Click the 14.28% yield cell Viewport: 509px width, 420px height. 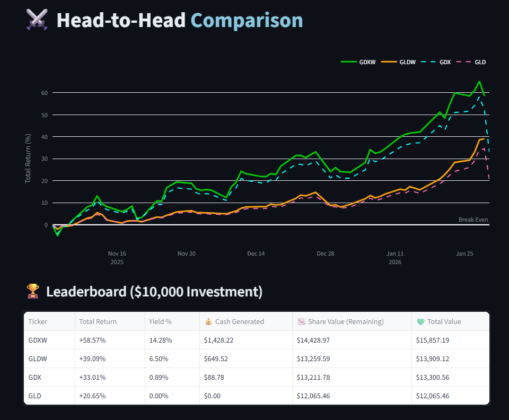172,340
